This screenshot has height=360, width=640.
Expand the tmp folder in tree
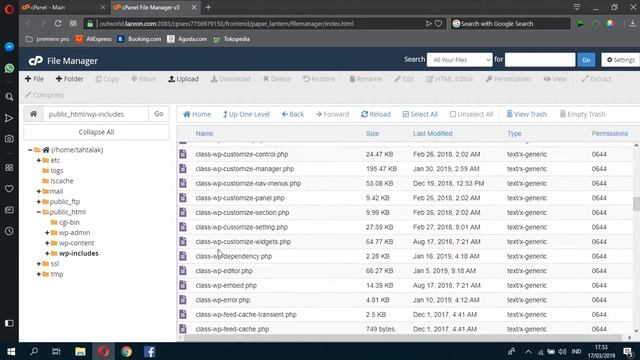click(39, 274)
